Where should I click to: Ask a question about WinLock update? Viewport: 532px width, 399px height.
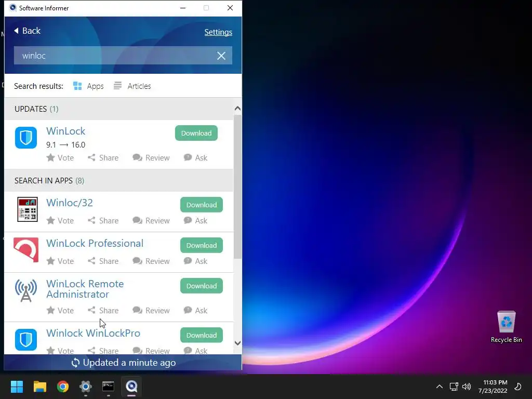click(195, 158)
